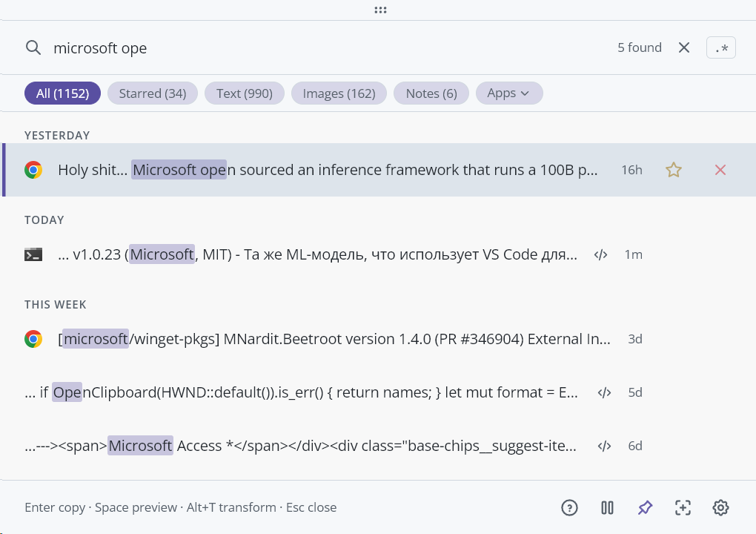This screenshot has height=534, width=756.
Task: Switch to the Images filter tab
Action: click(x=339, y=93)
